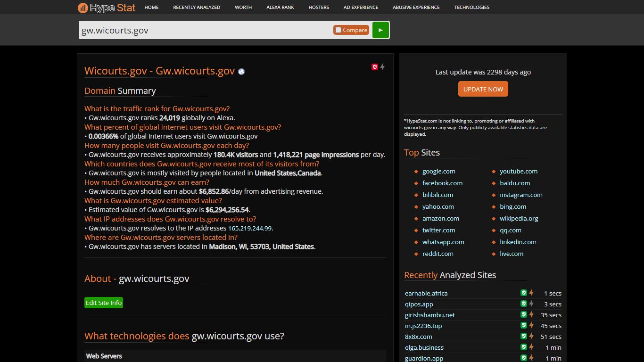The height and width of the screenshot is (362, 644).
Task: Open facebook.com in Top Sites
Action: 442,183
